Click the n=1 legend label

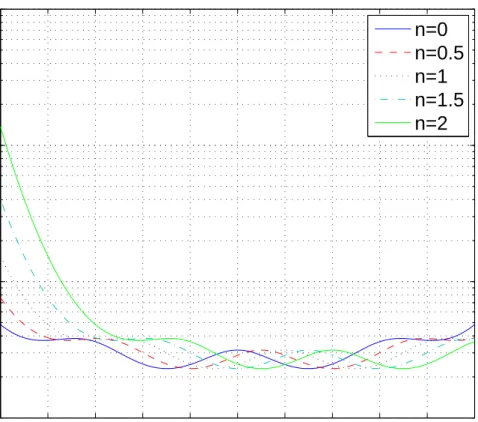pyautogui.click(x=431, y=76)
